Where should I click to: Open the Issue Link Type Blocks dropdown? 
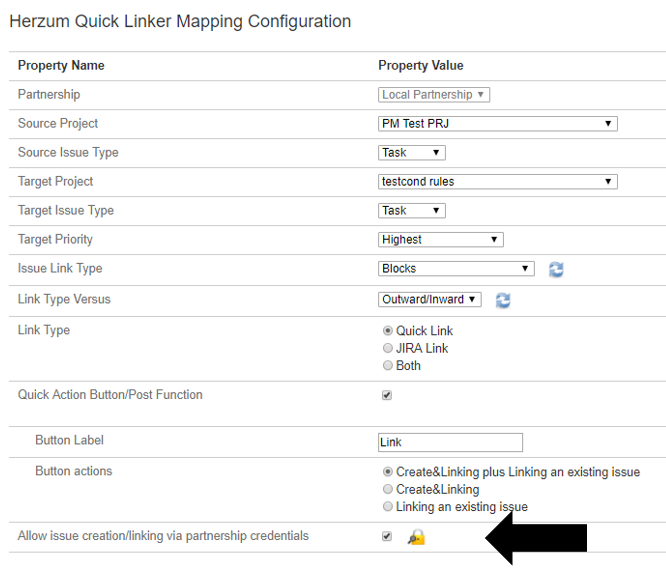[456, 269]
